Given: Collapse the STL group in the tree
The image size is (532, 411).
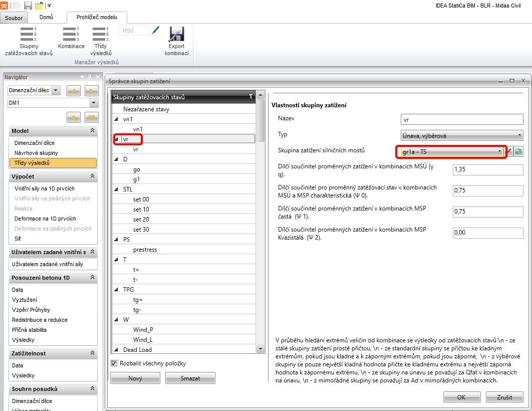Looking at the screenshot, I should pyautogui.click(x=116, y=189).
